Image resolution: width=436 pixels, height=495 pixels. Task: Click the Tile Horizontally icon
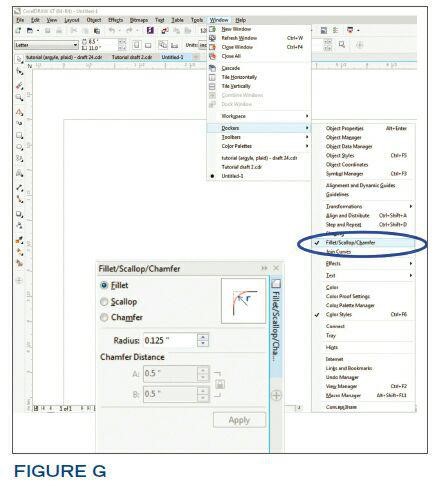coord(212,77)
